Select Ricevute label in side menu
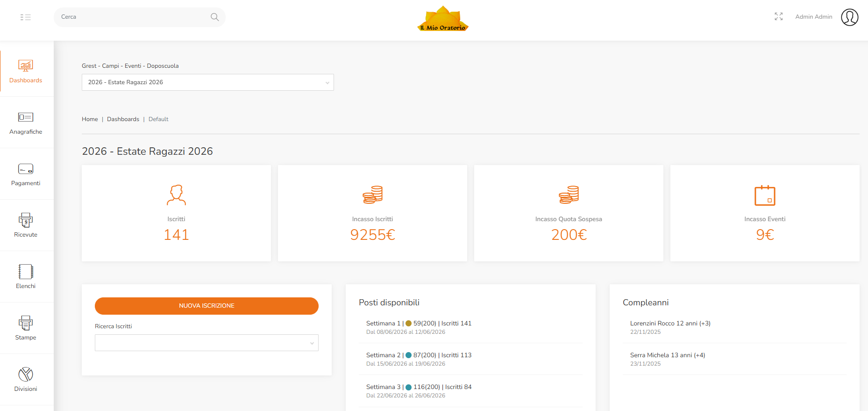 pyautogui.click(x=26, y=235)
